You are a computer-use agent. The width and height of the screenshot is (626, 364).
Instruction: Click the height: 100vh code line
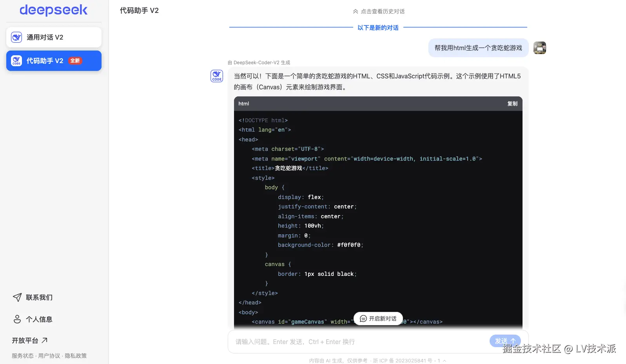pos(301,226)
